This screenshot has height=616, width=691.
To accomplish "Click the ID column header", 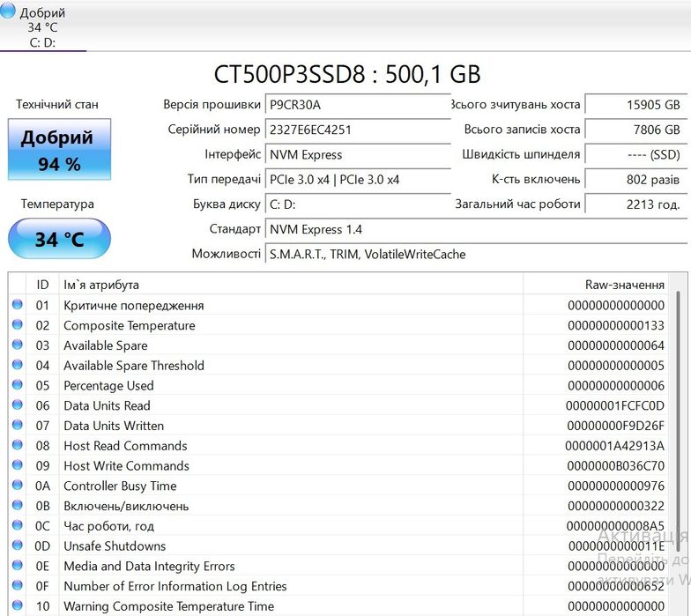I will pyautogui.click(x=42, y=285).
